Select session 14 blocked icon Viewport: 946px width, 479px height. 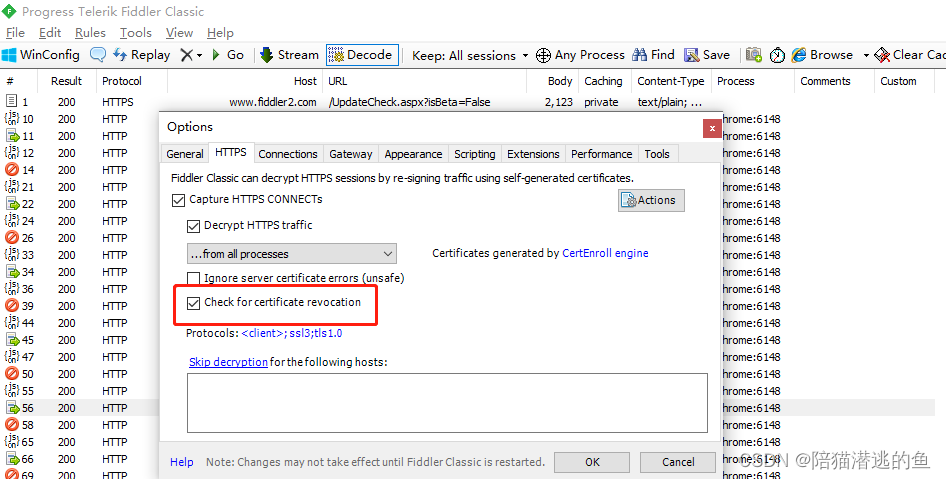(11, 170)
